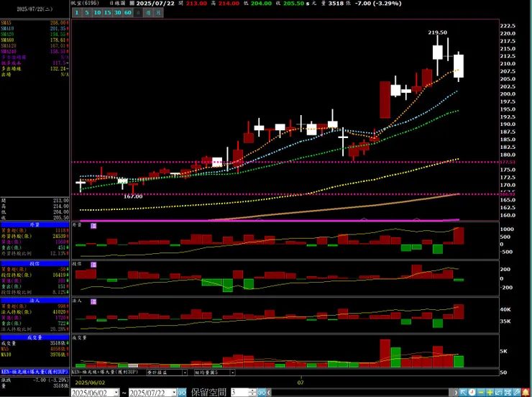The width and height of the screenshot is (532, 397).
Task: Click the chart scrollbar right arrow
Action: click(x=455, y=393)
